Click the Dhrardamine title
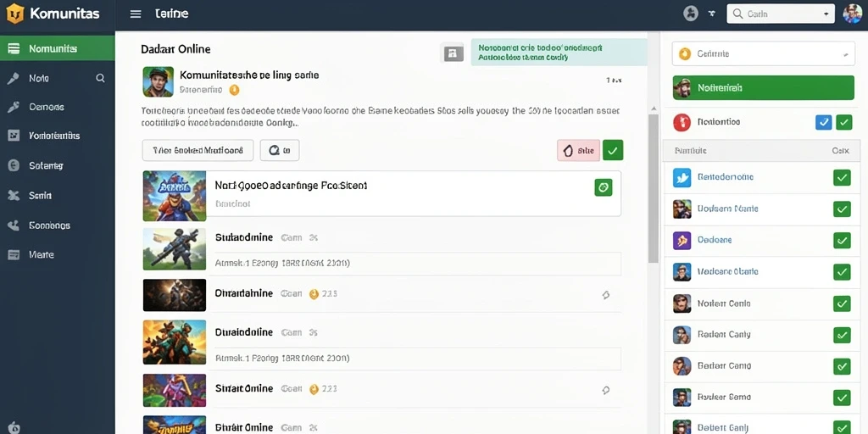The image size is (868, 434). pyautogui.click(x=243, y=293)
